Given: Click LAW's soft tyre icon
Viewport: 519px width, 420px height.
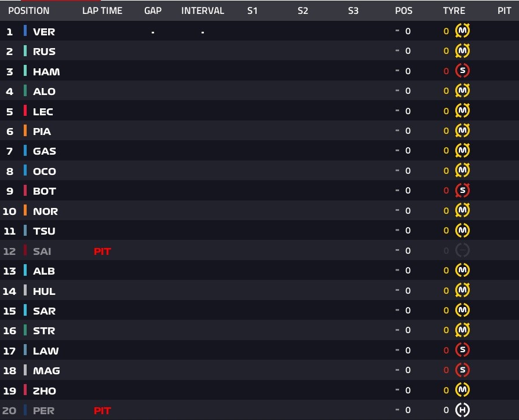Looking at the screenshot, I should click(x=462, y=350).
